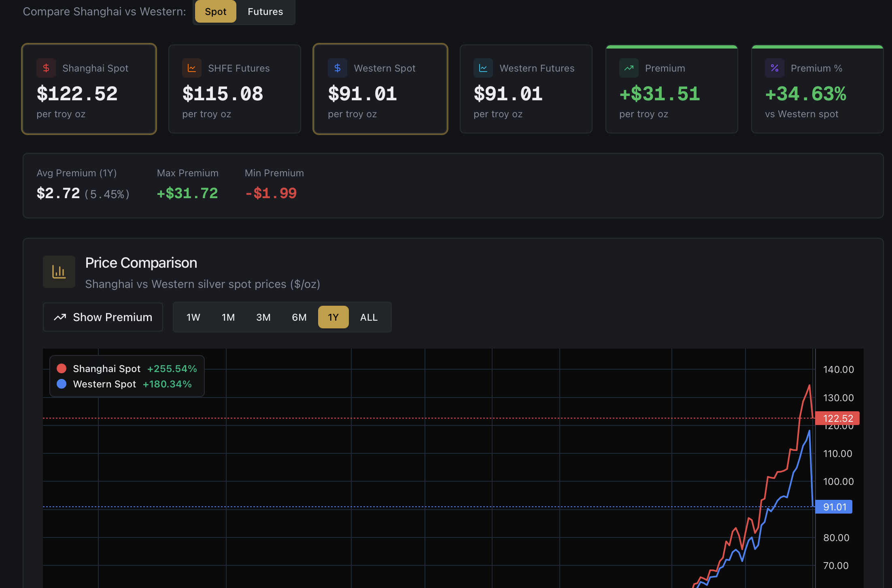Image resolution: width=892 pixels, height=588 pixels.
Task: Click the Western Futures chart icon
Action: tap(483, 68)
